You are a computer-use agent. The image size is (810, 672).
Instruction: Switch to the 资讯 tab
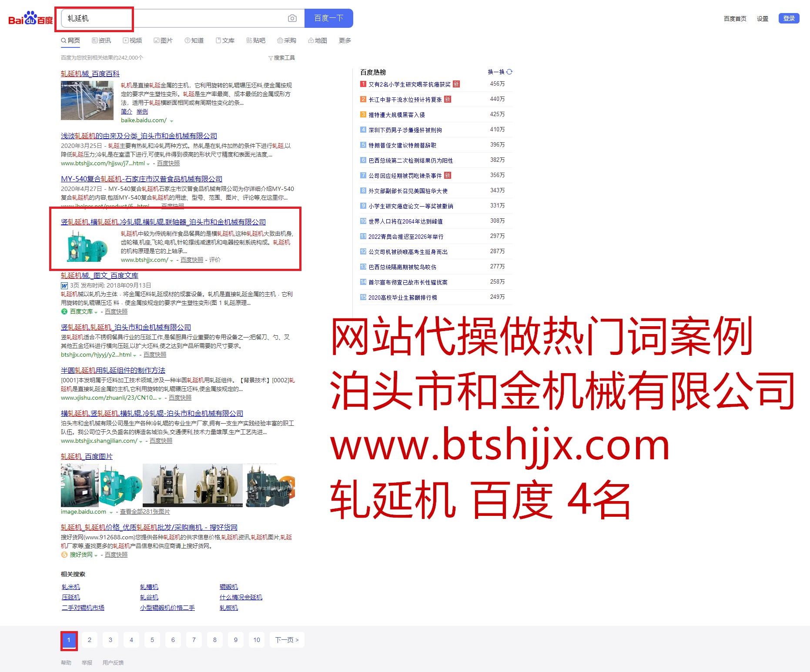[x=101, y=40]
